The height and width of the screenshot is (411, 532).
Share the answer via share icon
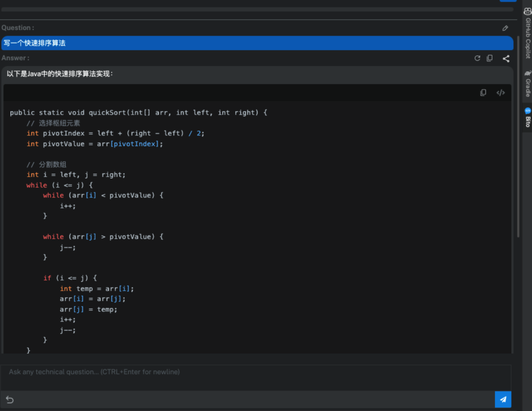click(x=506, y=59)
